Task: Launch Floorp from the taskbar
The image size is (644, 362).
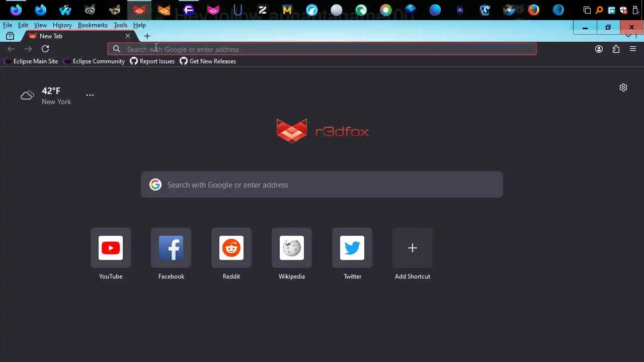Action: (x=189, y=10)
